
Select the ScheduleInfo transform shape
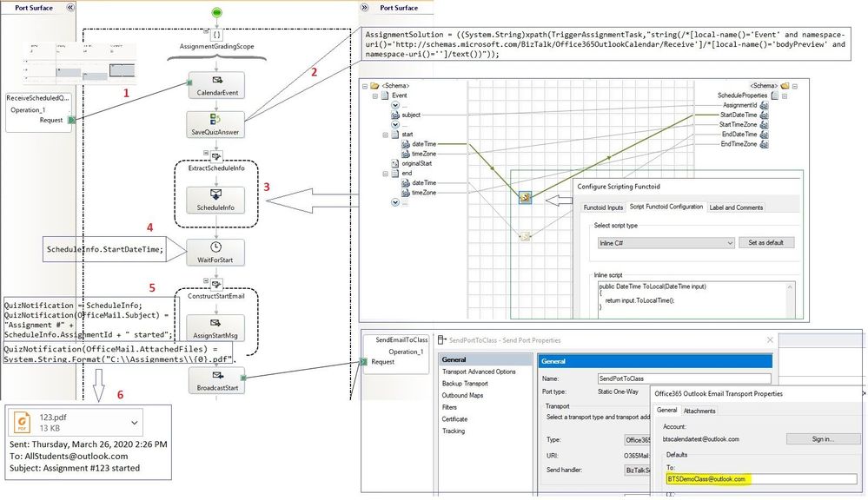click(x=215, y=200)
